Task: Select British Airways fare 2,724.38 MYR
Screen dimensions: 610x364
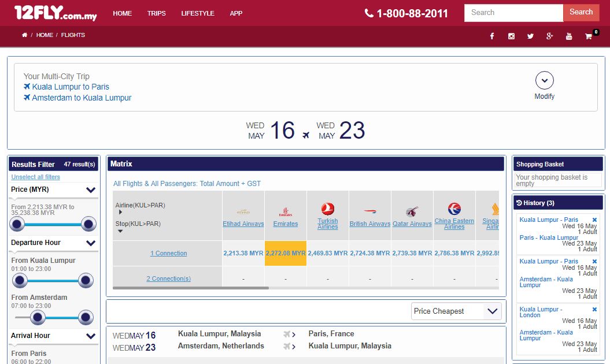Action: coord(369,253)
